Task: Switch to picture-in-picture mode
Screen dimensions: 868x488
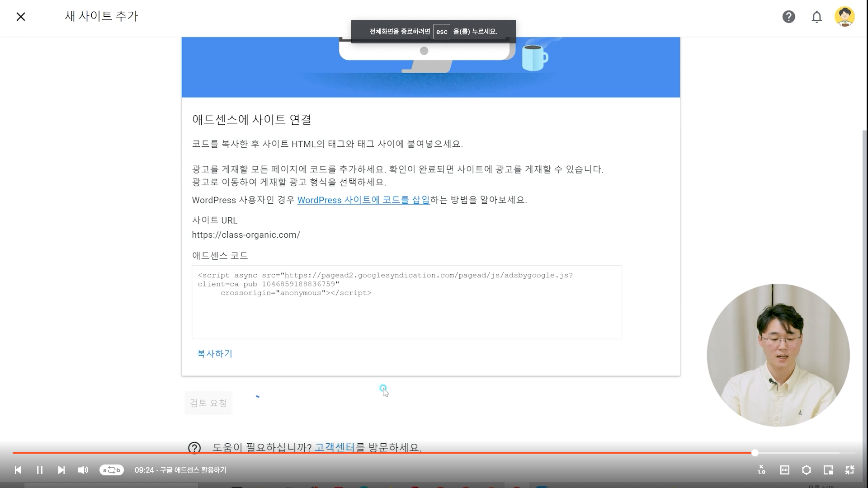Action: 828,470
